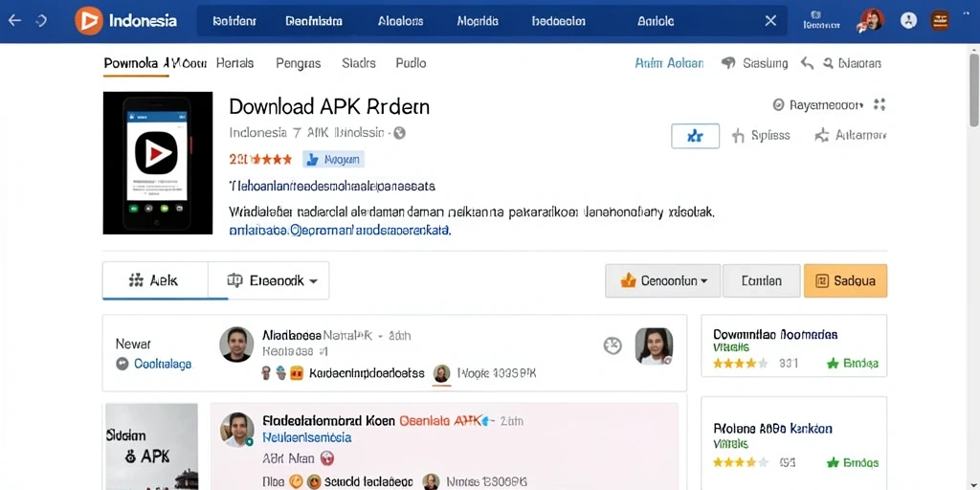Open the Sldoan & APK thumbnail

pos(151,446)
